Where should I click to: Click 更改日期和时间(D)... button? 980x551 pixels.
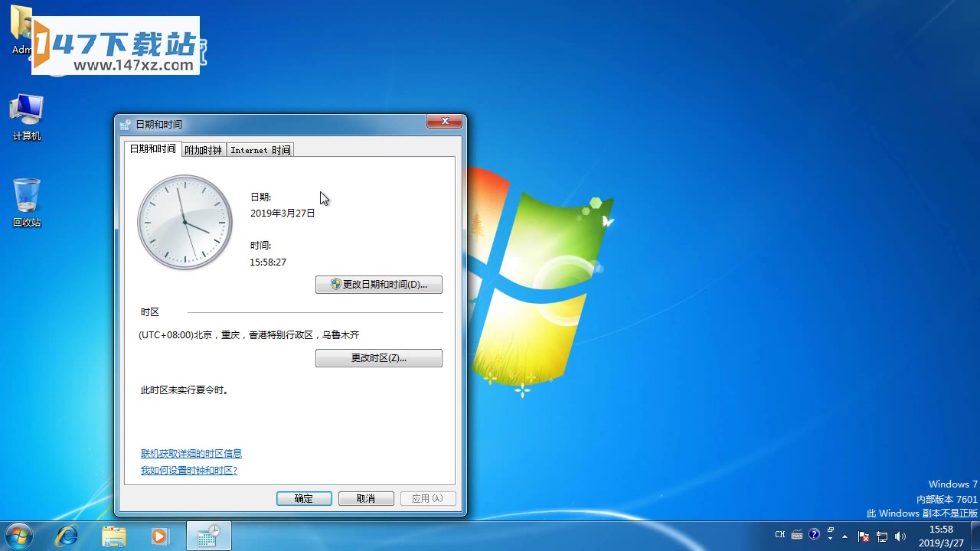(379, 285)
